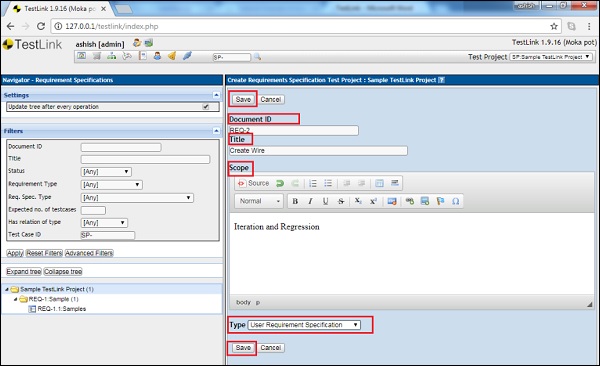Click the Redo arrow in the editor
Image resolution: width=600 pixels, height=366 pixels.
(295, 183)
